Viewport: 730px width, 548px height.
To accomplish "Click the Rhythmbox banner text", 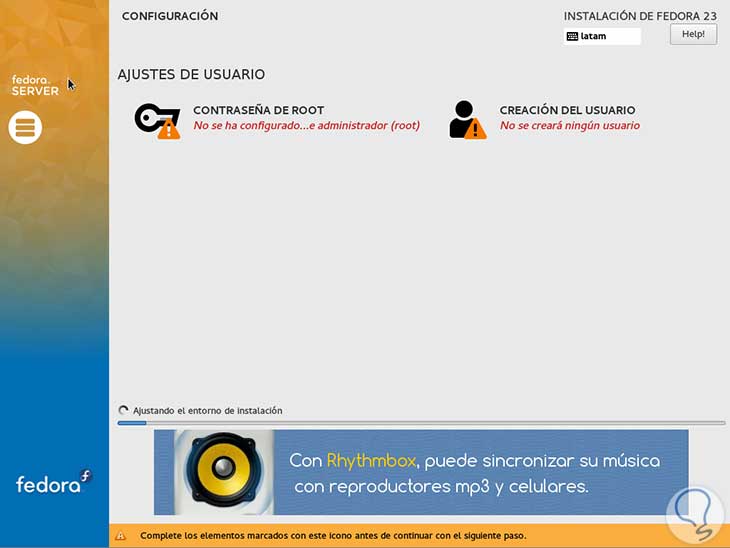I will (474, 473).
